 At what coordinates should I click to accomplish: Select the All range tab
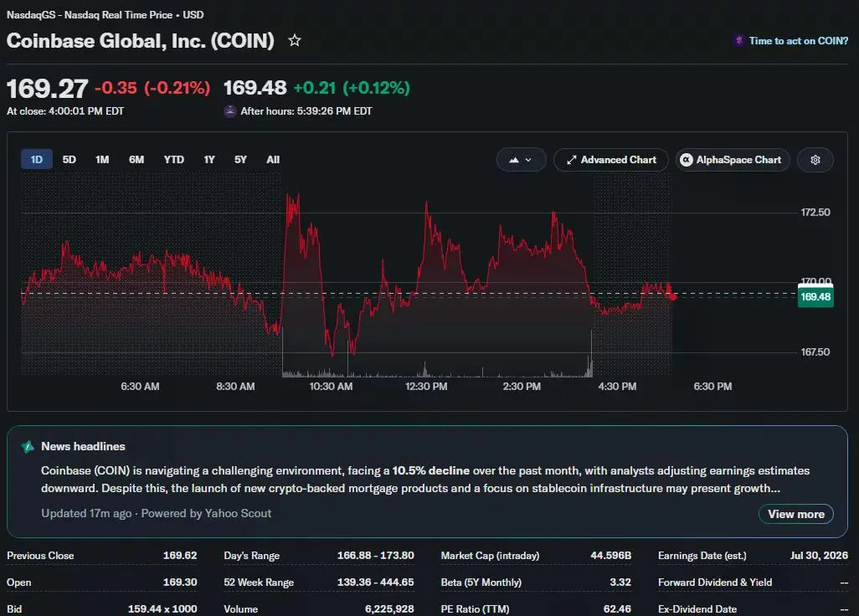click(273, 159)
